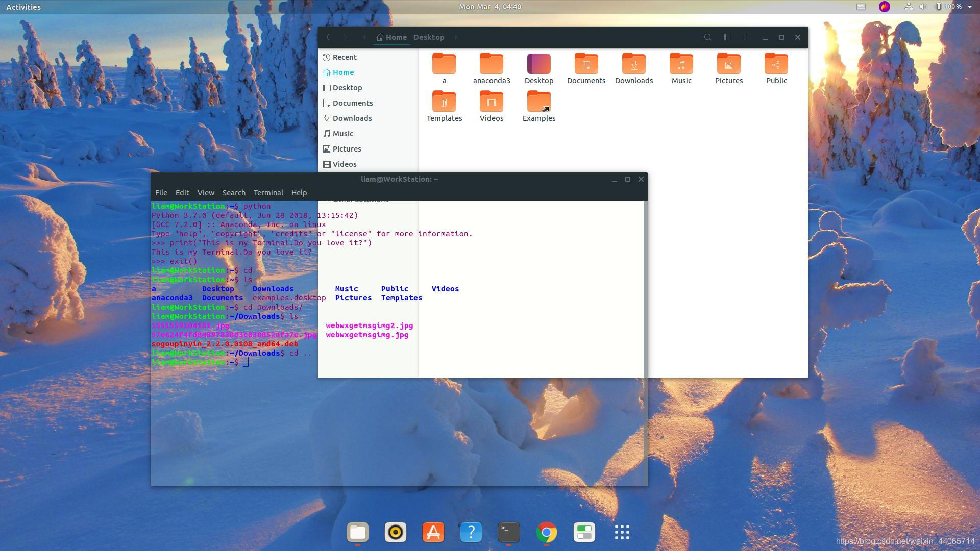Click the search icon in file manager

click(707, 37)
